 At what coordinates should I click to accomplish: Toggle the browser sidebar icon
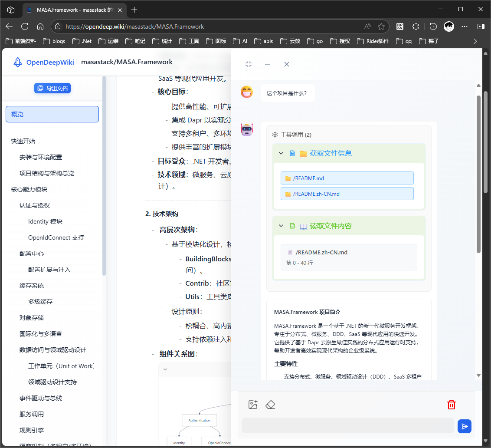coord(481,26)
